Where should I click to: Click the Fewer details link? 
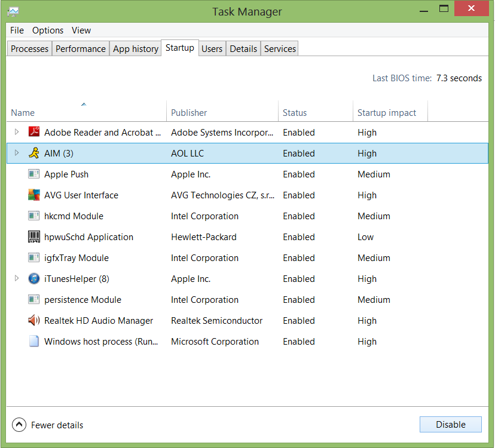tap(57, 425)
